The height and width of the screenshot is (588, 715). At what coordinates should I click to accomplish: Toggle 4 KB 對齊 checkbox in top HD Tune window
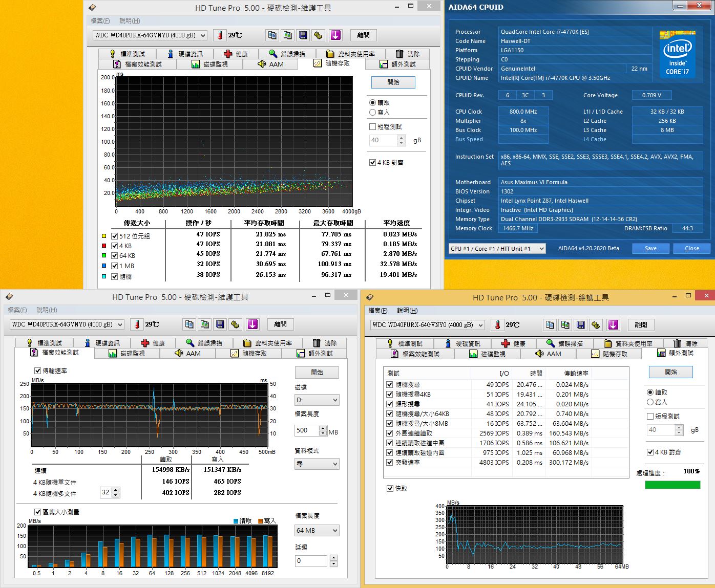tap(372, 163)
